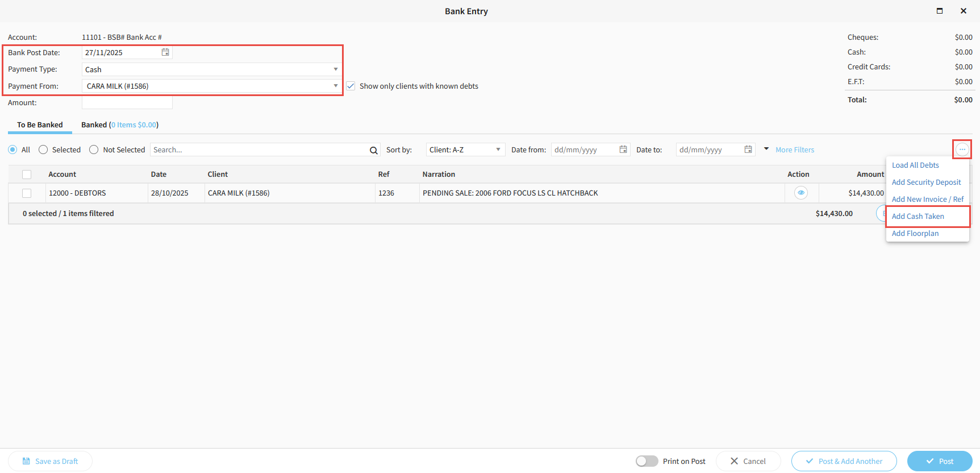Image resolution: width=980 pixels, height=473 pixels.
Task: Click the search magnifier icon
Action: point(374,150)
